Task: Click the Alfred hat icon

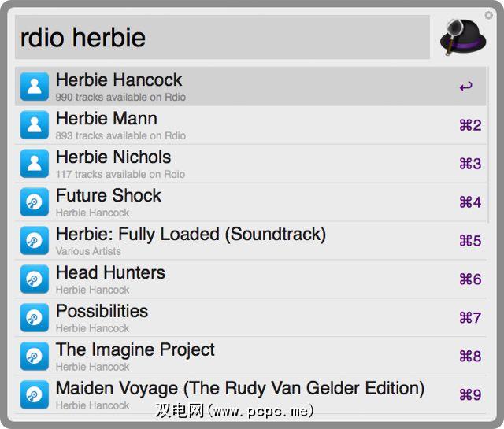Action: click(463, 37)
